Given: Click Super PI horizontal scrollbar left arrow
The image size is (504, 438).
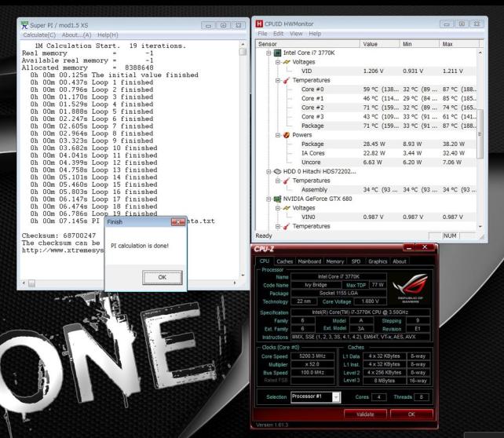Looking at the screenshot, I should pos(24,283).
